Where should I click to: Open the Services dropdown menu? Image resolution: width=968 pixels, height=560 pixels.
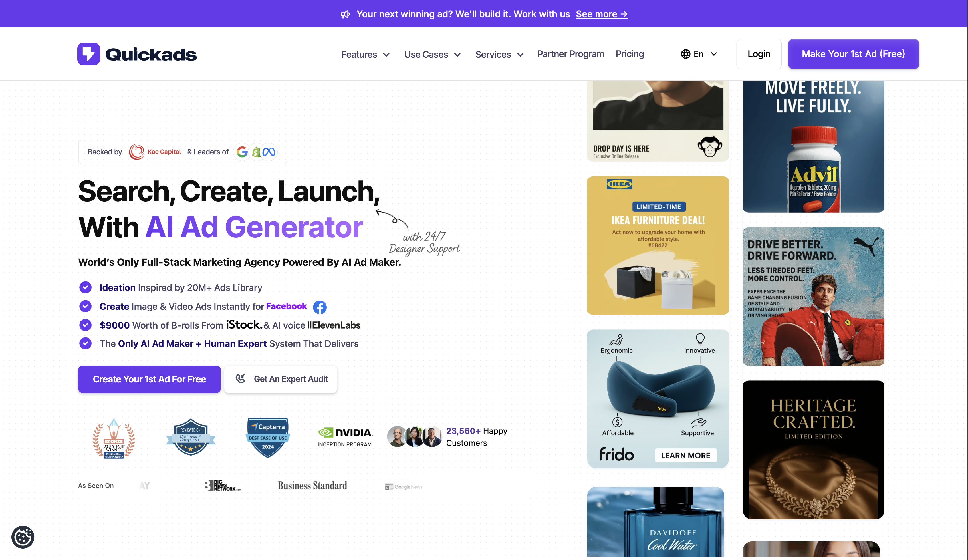tap(499, 54)
